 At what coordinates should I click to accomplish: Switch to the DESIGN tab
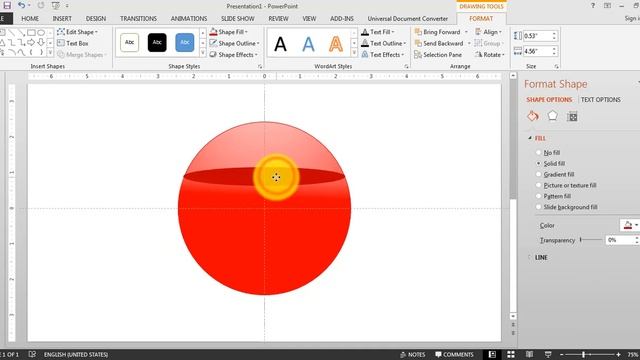click(x=96, y=19)
